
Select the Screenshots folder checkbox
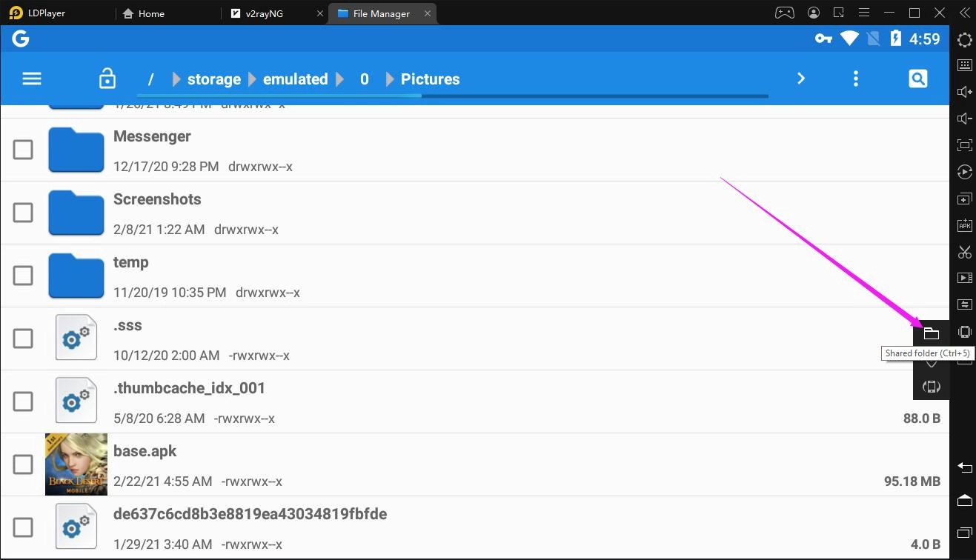pos(23,213)
